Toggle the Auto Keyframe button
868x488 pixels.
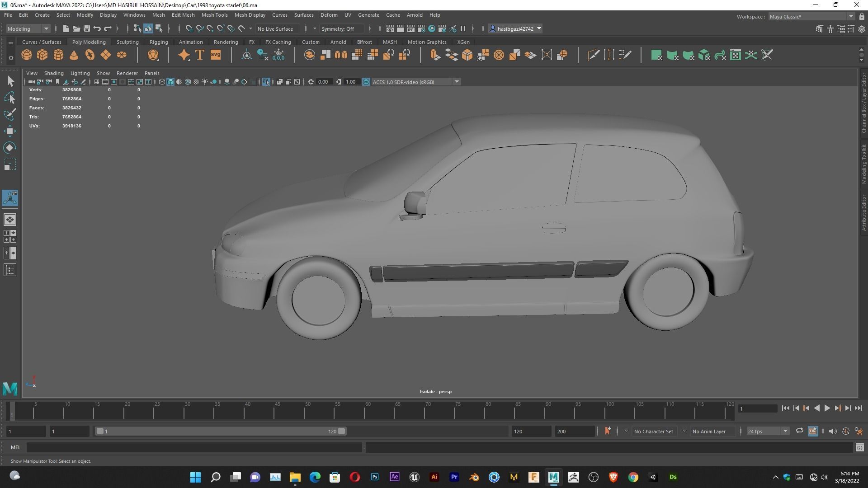(x=845, y=431)
